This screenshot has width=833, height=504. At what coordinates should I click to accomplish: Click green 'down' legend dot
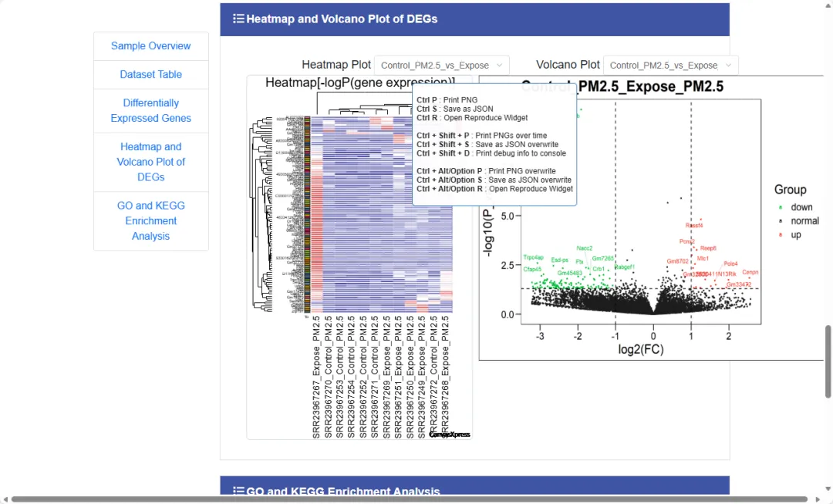tap(781, 207)
